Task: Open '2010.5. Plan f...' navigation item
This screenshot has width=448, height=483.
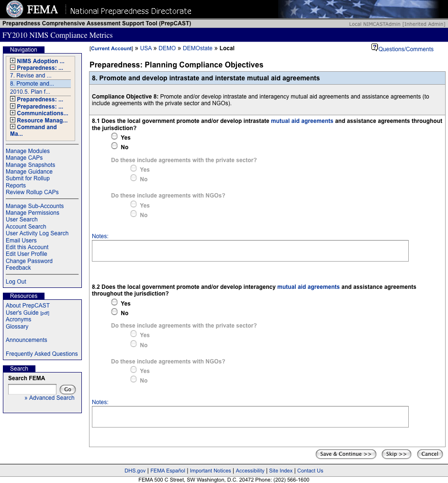Action: tap(30, 92)
